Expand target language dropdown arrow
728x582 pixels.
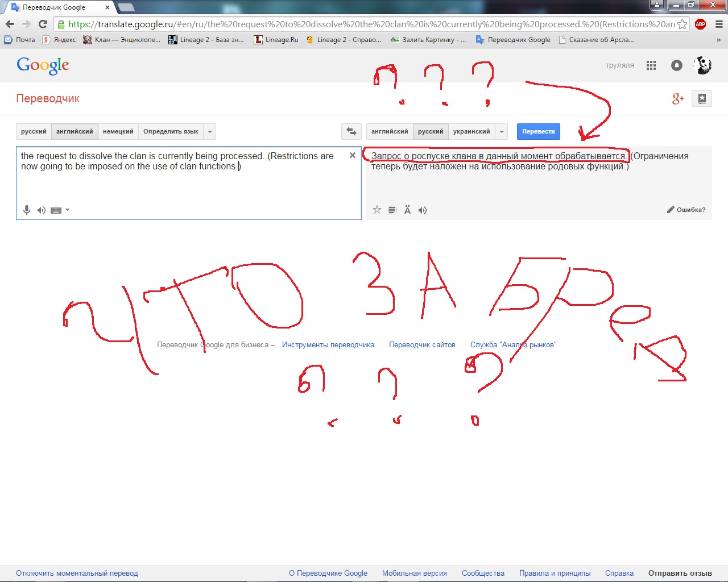(x=502, y=131)
